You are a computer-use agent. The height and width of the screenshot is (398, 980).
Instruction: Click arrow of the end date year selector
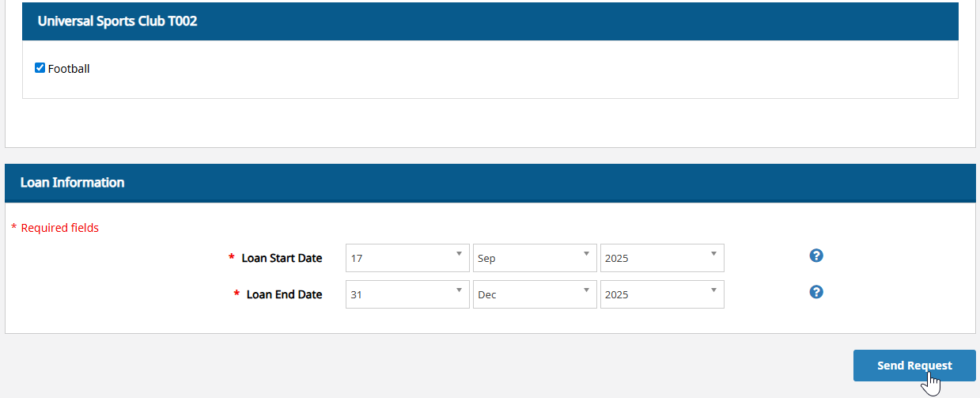713,290
